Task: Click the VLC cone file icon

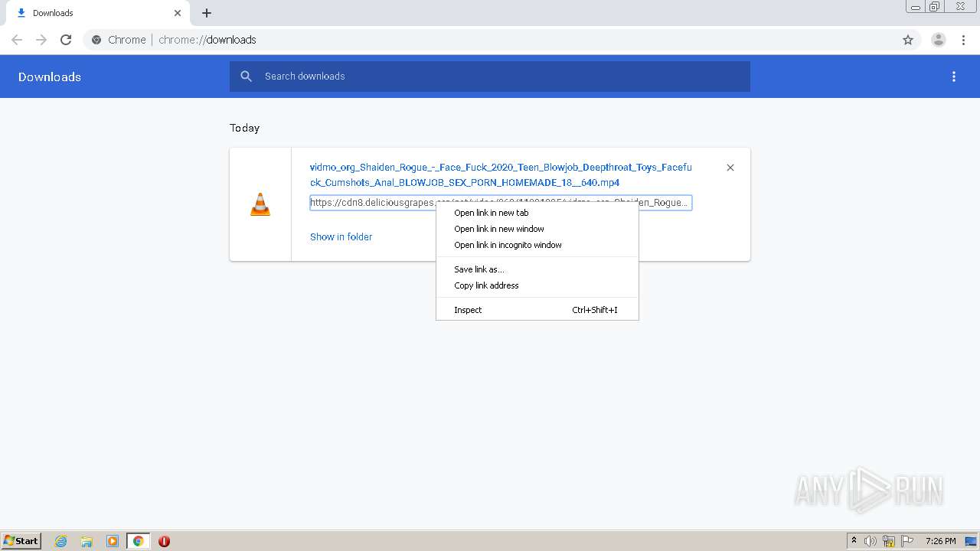Action: pos(260,204)
